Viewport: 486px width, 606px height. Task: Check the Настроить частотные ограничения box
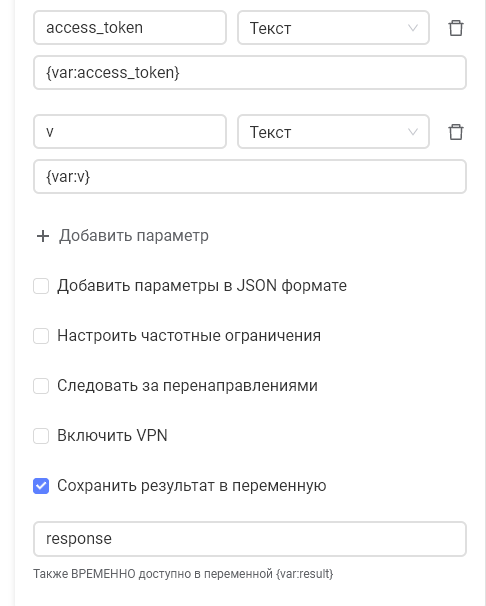coord(41,336)
